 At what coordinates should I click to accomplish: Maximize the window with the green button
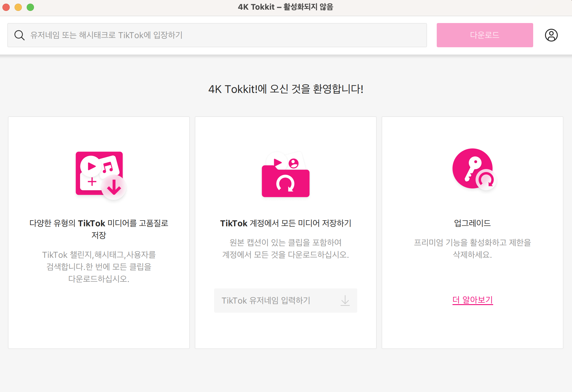30,7
